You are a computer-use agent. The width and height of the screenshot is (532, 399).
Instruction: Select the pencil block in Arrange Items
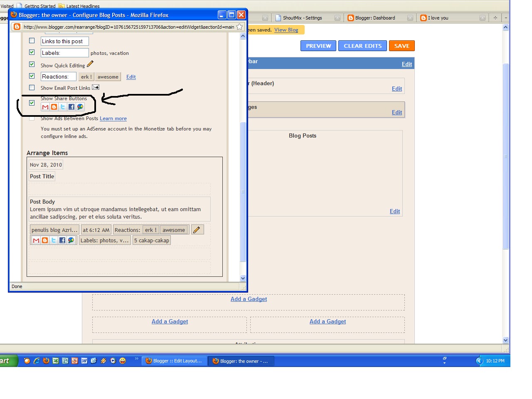point(197,229)
